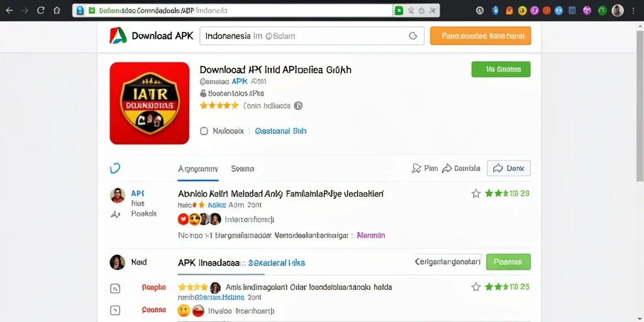
Task: Click the blue circular icon left of tabs
Action: 115,168
